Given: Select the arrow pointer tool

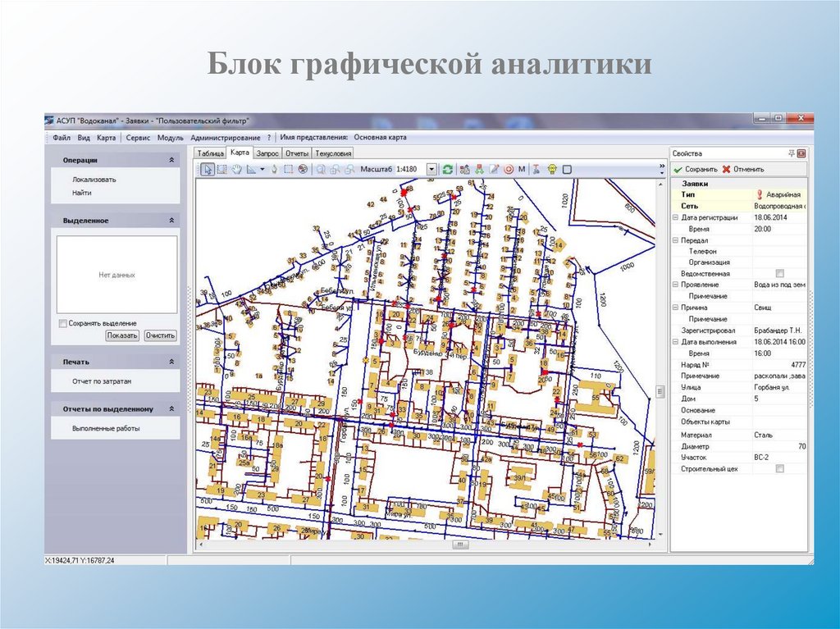Looking at the screenshot, I should pyautogui.click(x=208, y=169).
